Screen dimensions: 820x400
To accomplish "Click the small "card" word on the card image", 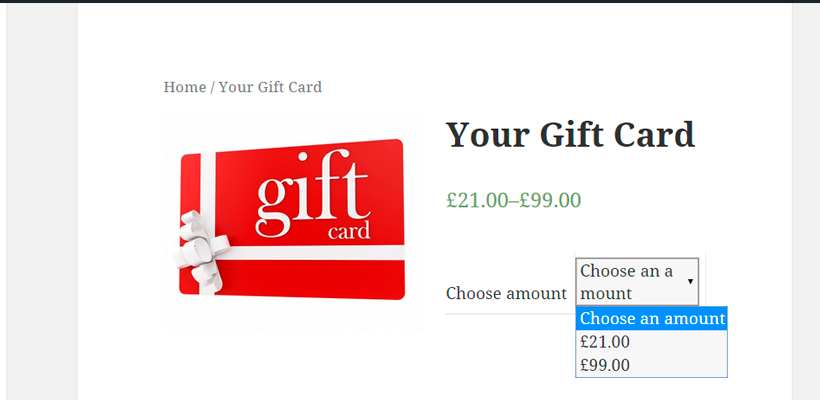I will click(349, 231).
